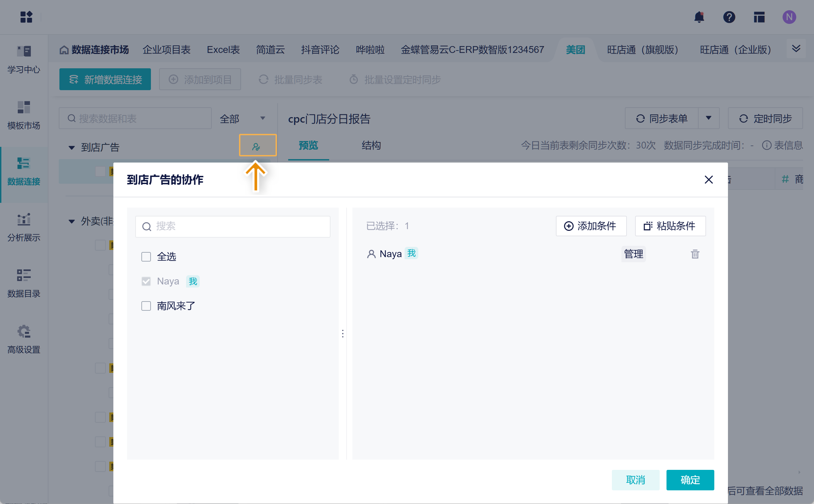Click the 添加条件 button
814x504 pixels.
coord(591,226)
